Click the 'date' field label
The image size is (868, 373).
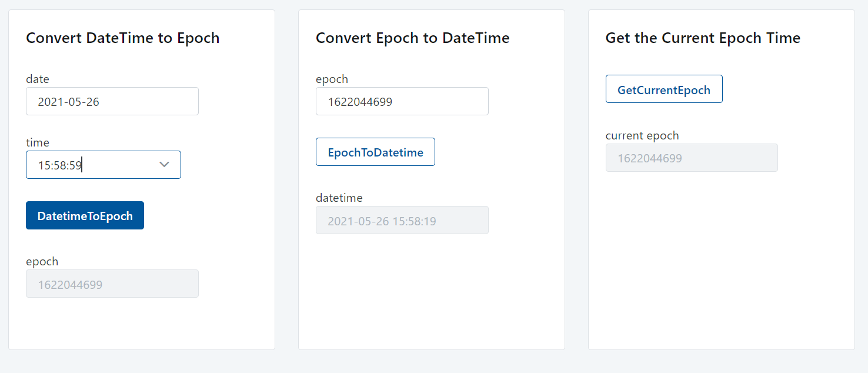(x=38, y=79)
